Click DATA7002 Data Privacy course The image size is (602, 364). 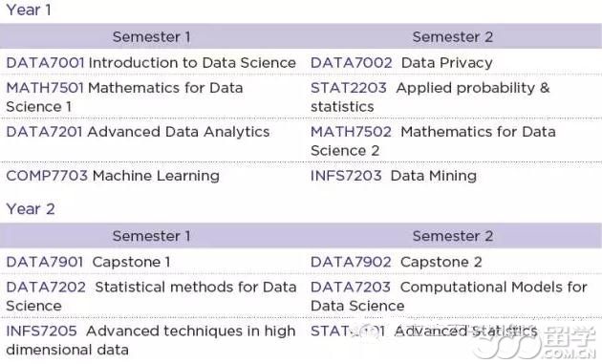tap(401, 63)
